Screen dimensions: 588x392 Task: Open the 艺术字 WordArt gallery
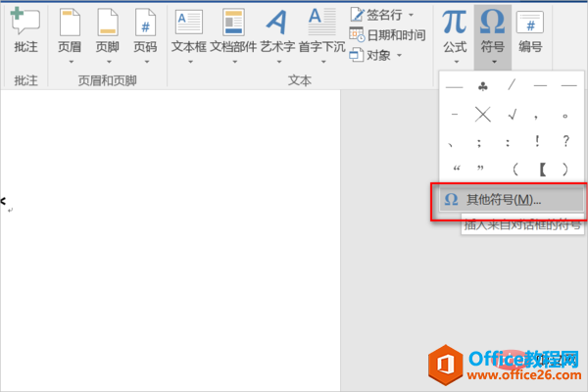pyautogui.click(x=278, y=35)
